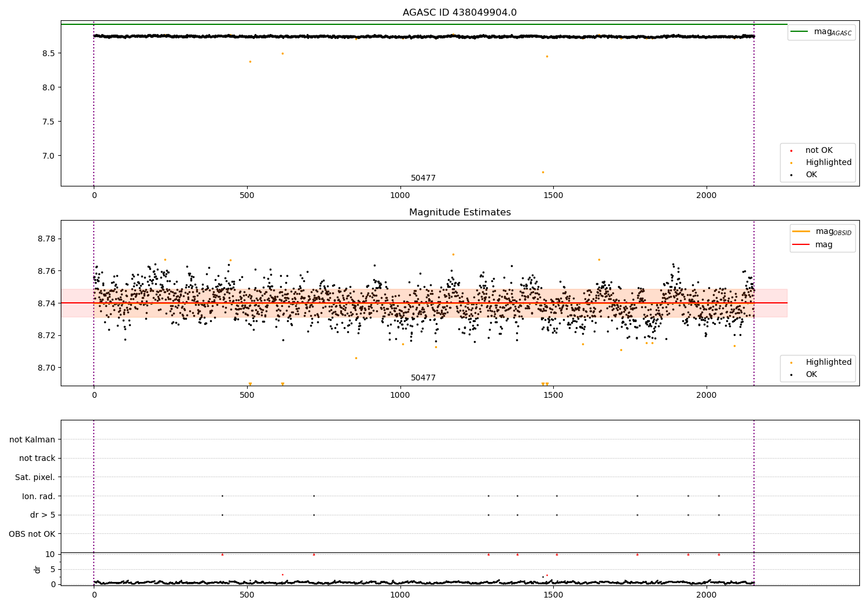Select x-axis tick 2000 under dr plot
Image resolution: width=868 pixels, height=608 pixels.
[707, 595]
